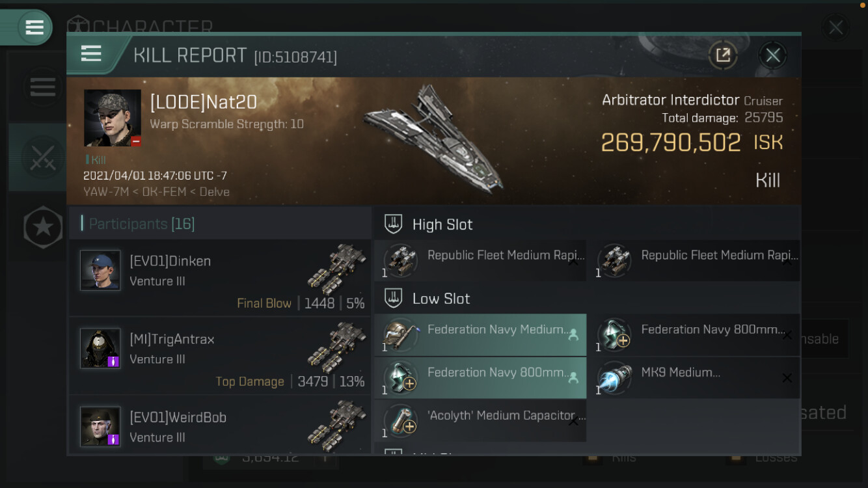Close the Kill Report window
The image size is (868, 488).
point(773,55)
